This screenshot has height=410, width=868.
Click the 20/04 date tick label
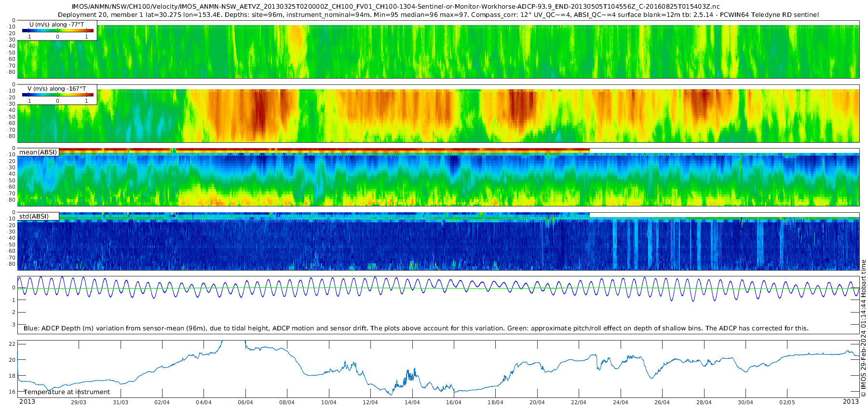(537, 402)
